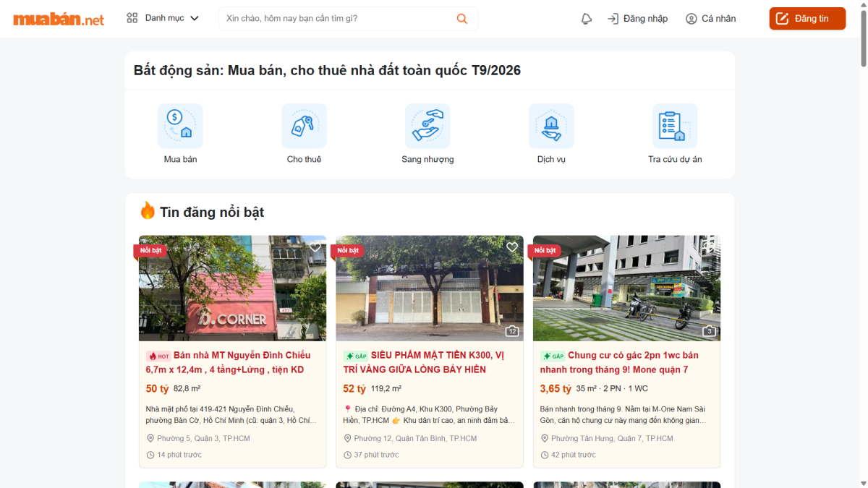This screenshot has height=488, width=868.
Task: Click the '37 phút trước' timestamp
Action: coord(376,455)
